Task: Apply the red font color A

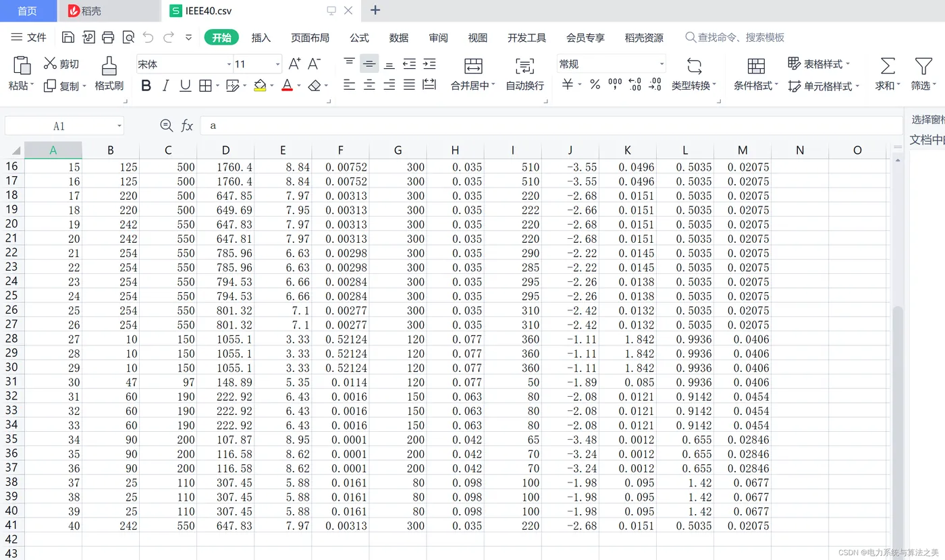Action: [x=287, y=86]
